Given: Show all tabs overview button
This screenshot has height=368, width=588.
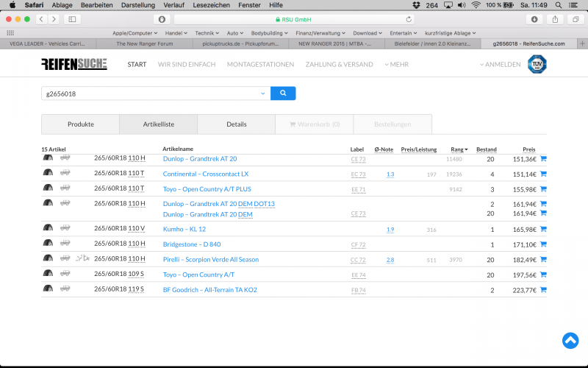Looking at the screenshot, I should point(576,19).
